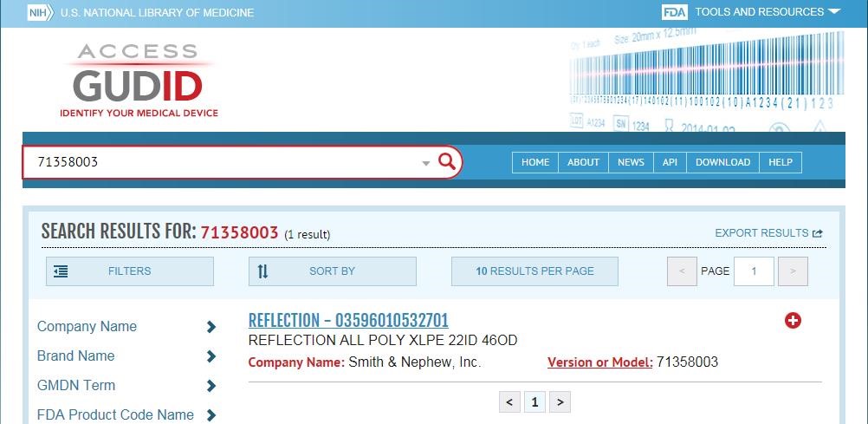The height and width of the screenshot is (424, 868).
Task: Click the Export Results share icon
Action: pyautogui.click(x=818, y=233)
